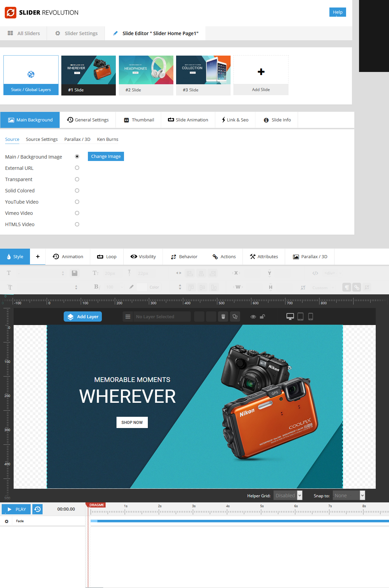Go to All Sliders
The width and height of the screenshot is (389, 588).
click(x=24, y=33)
